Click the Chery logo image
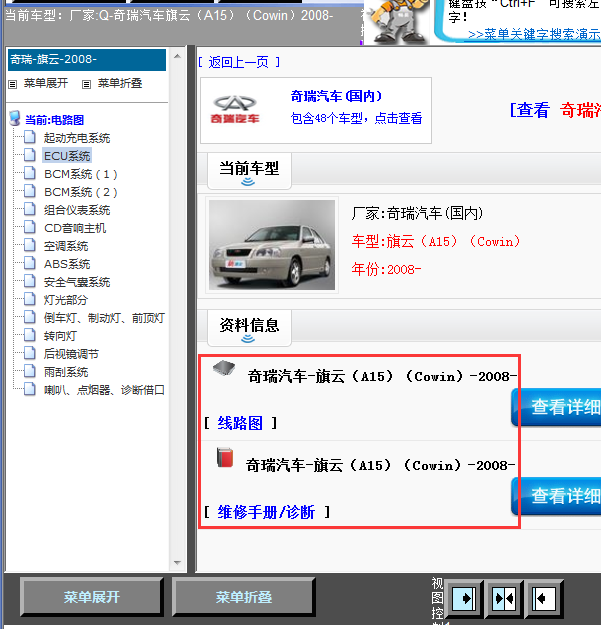The height and width of the screenshot is (629, 601). (235, 110)
